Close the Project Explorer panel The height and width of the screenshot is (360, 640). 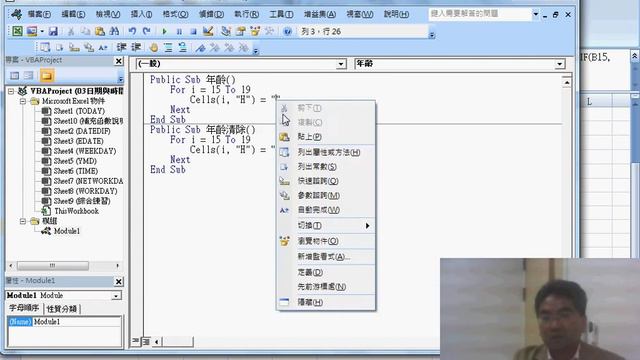pos(118,61)
